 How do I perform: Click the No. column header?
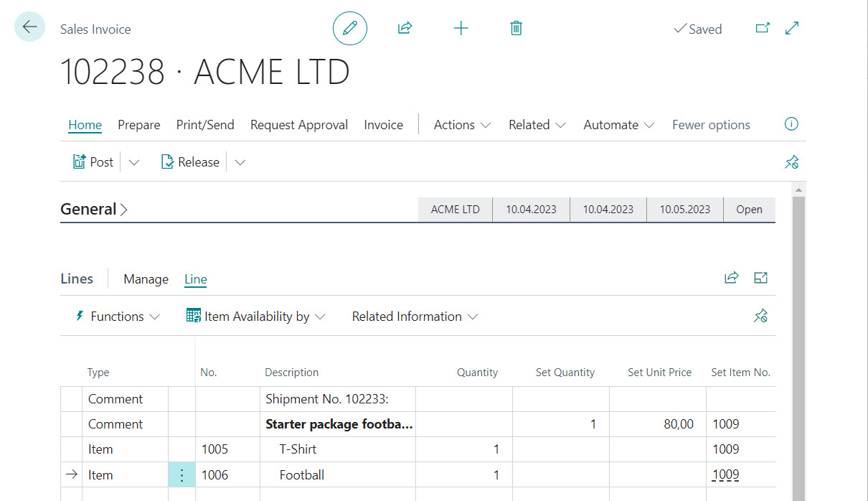(x=209, y=373)
